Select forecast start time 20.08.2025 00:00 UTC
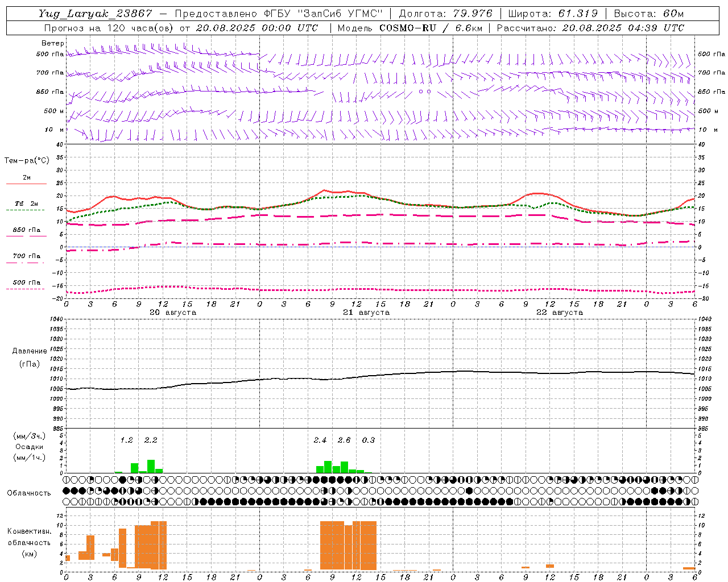The width and height of the screenshot is (728, 582). (257, 28)
